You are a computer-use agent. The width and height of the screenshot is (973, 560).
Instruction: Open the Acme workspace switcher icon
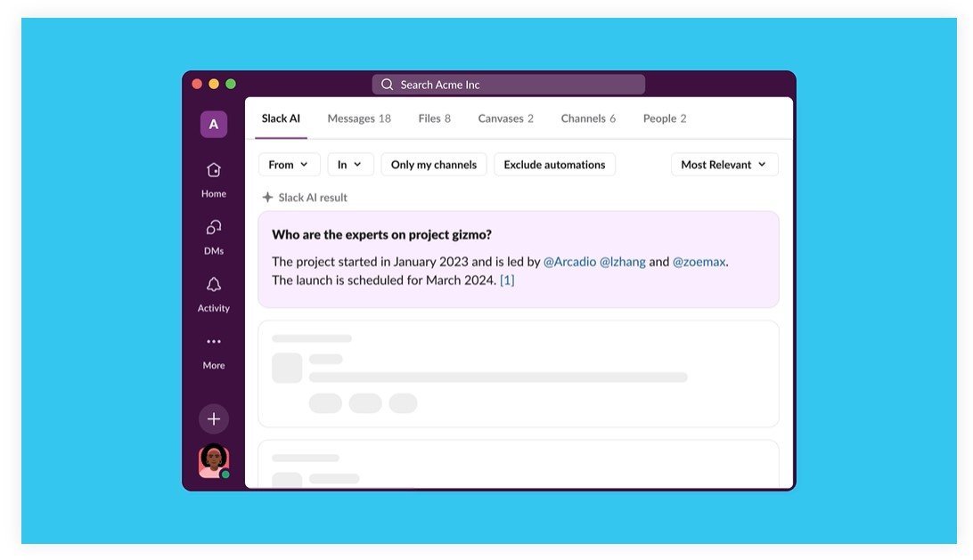pos(214,124)
